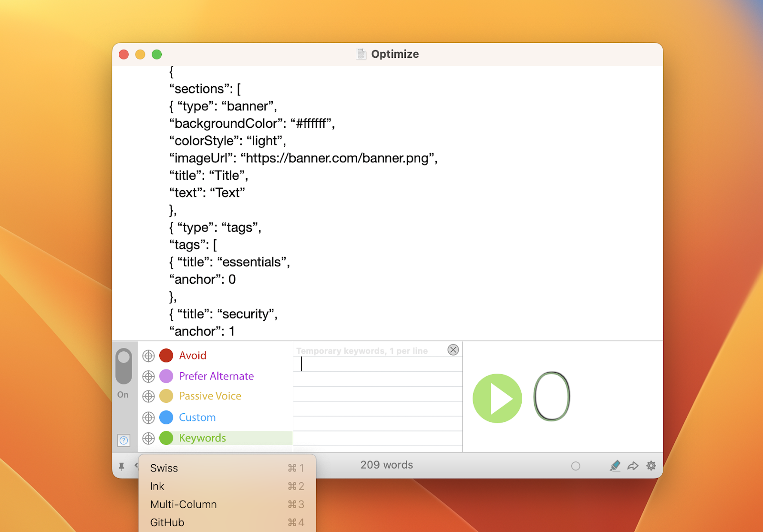The image size is (763, 532).
Task: Select the Passive Voice target icon
Action: [148, 396]
